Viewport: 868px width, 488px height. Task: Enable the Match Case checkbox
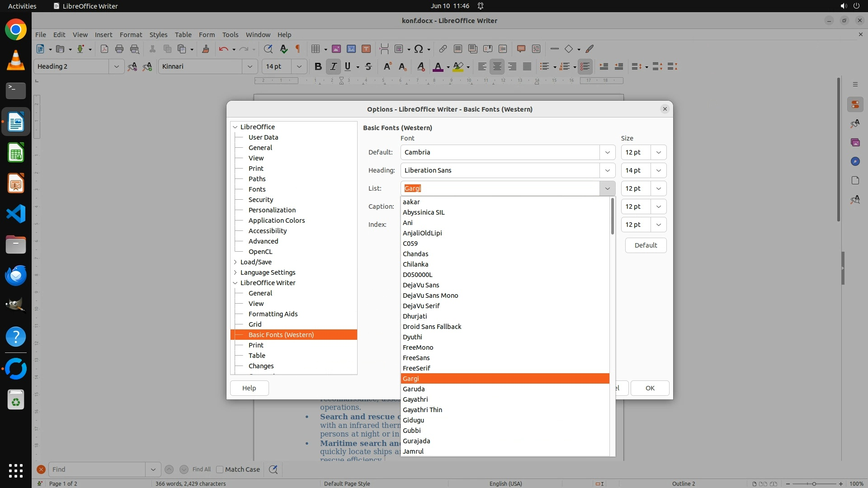point(220,469)
